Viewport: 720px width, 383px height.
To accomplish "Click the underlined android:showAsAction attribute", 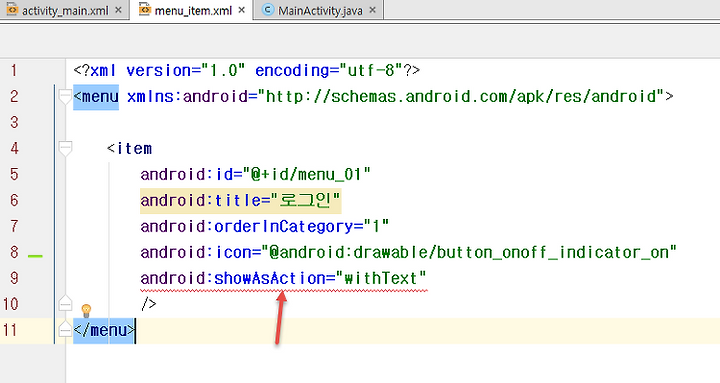I will 284,278.
